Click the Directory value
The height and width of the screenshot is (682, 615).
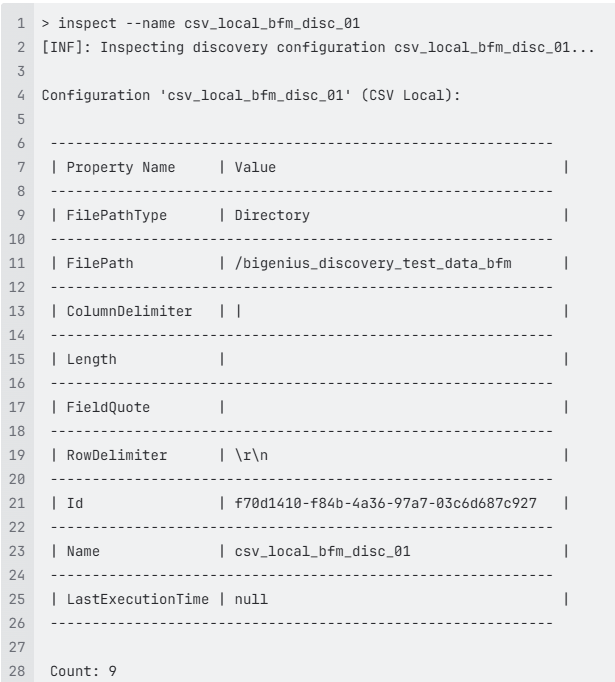click(x=272, y=215)
